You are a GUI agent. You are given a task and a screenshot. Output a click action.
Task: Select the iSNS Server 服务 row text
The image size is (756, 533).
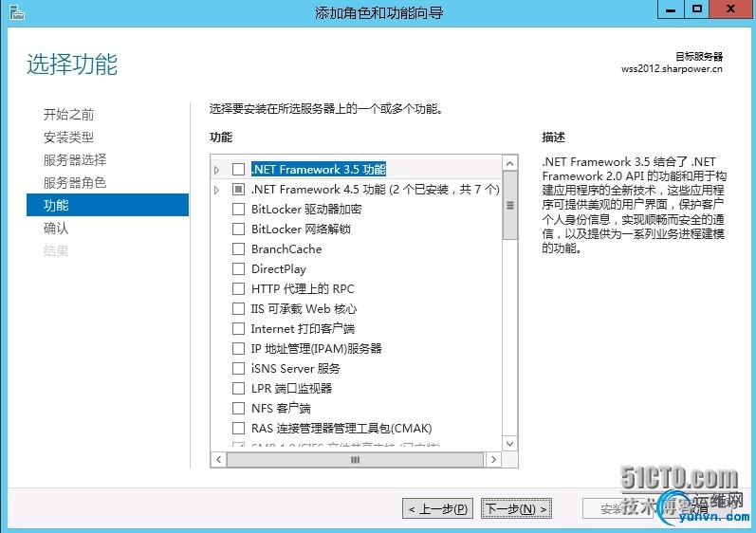(x=296, y=368)
